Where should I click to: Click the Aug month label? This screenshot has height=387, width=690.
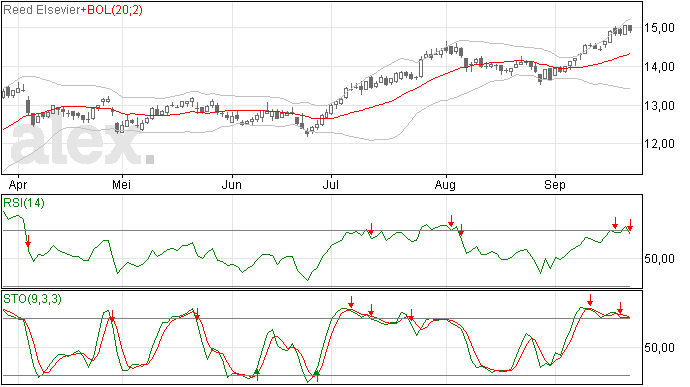coord(445,185)
